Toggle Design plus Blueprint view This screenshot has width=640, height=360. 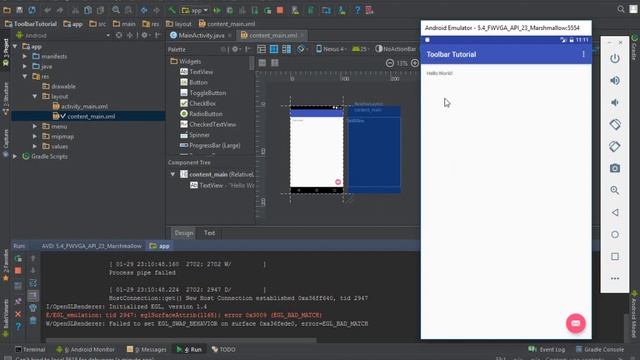pyautogui.click(x=287, y=49)
